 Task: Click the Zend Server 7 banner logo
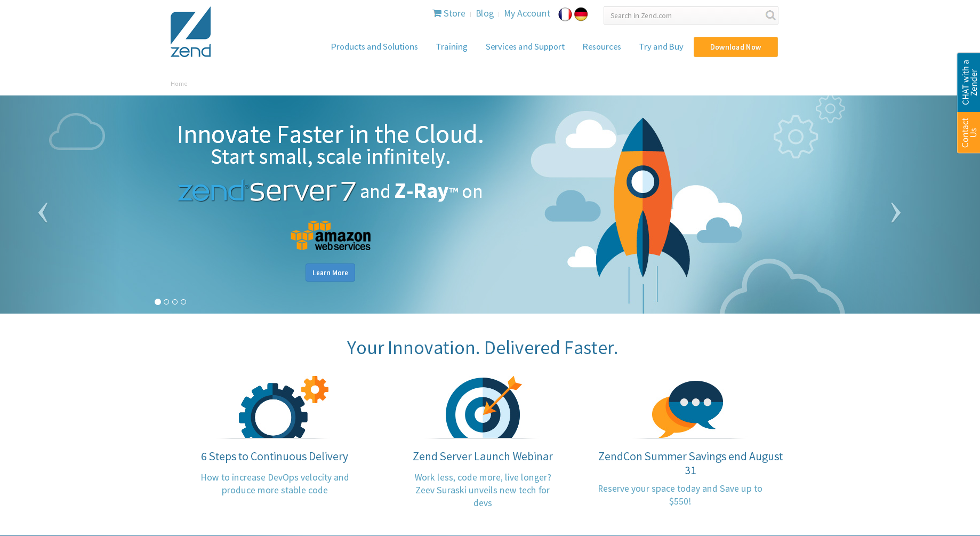267,191
